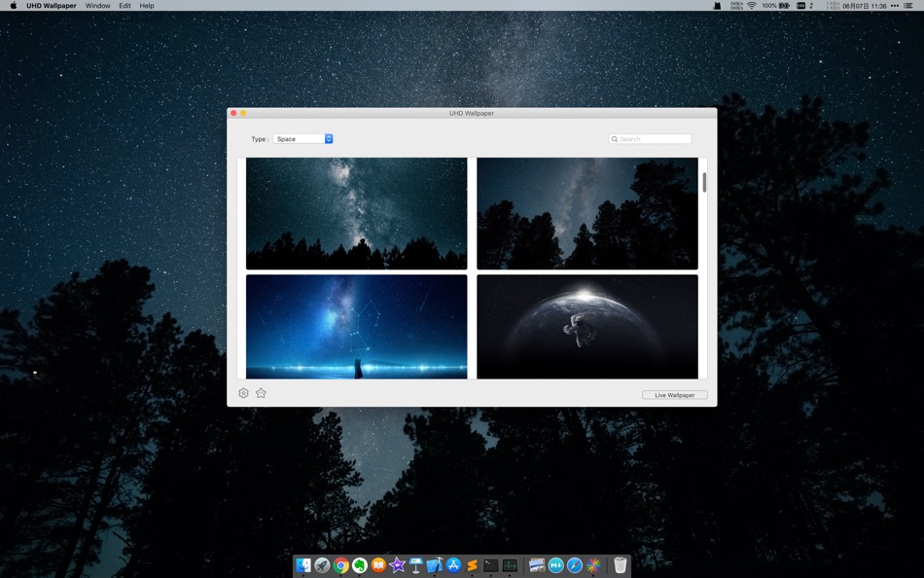The image size is (924, 578).
Task: Open the App Store dock icon
Action: [453, 565]
